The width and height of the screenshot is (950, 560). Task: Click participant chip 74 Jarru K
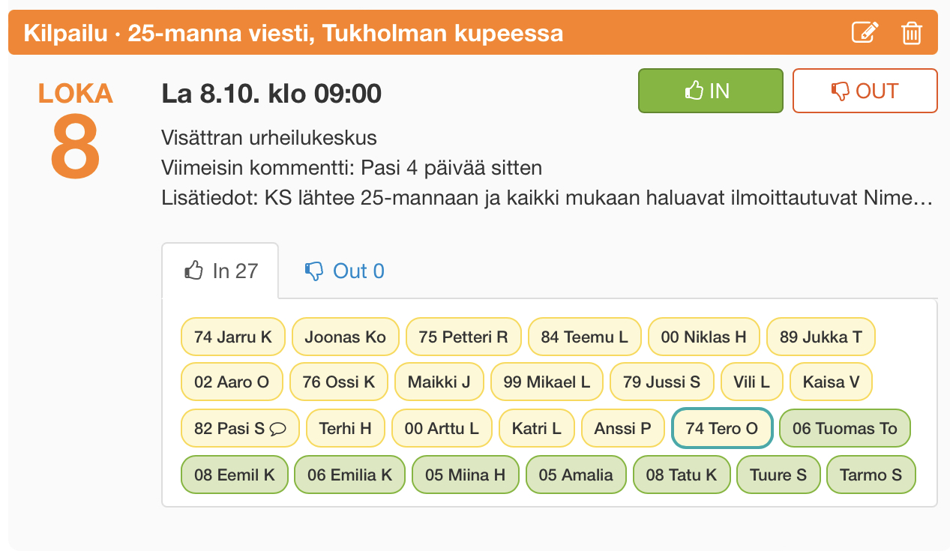coord(233,337)
